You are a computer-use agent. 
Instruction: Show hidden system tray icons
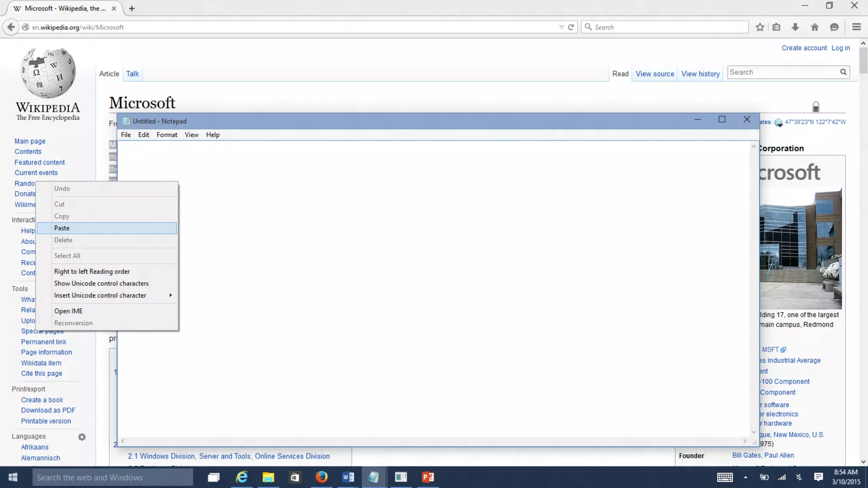(745, 477)
